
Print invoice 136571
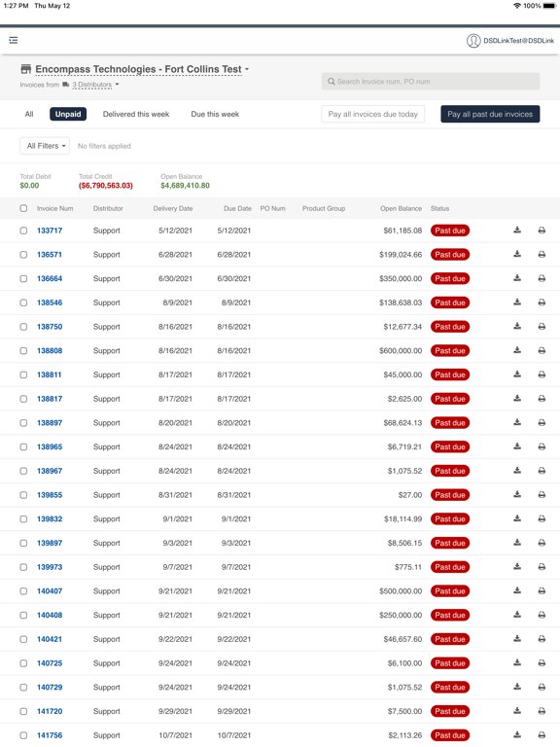click(x=542, y=255)
